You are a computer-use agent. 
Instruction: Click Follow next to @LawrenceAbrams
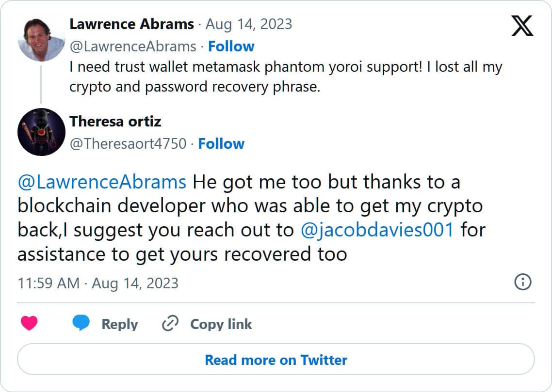231,46
